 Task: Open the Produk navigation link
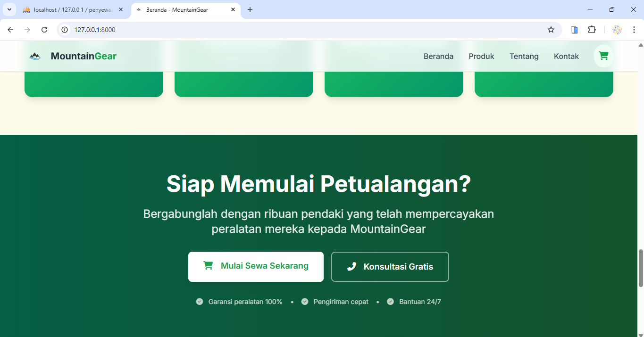(x=481, y=56)
